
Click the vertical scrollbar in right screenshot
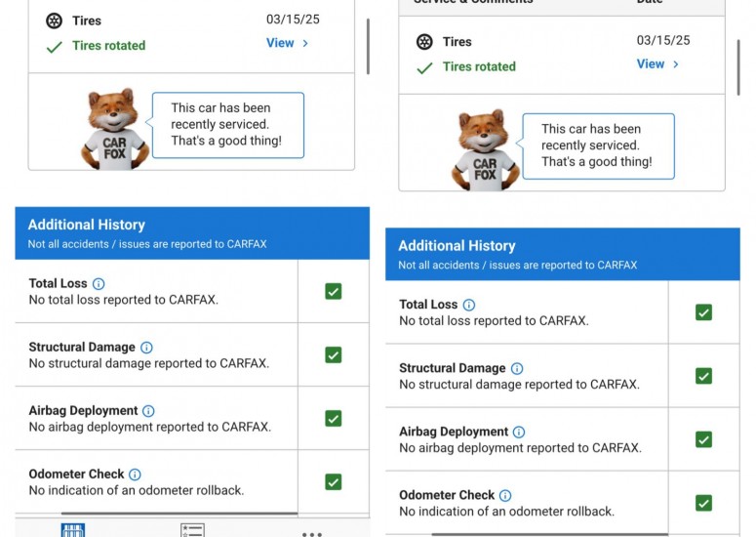point(738,67)
